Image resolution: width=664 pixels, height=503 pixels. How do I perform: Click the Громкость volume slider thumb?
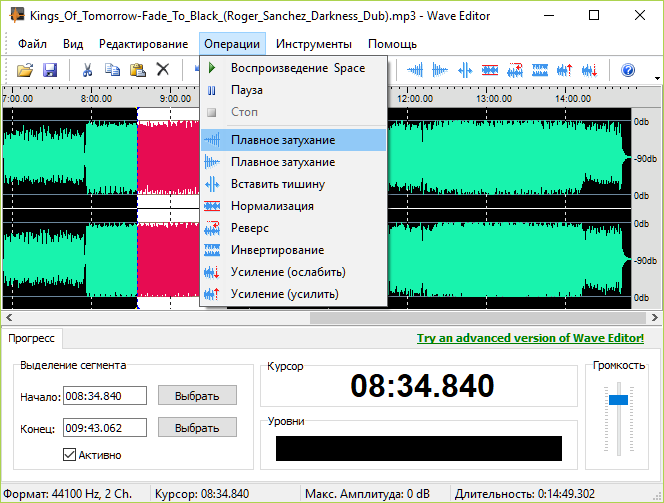point(618,400)
